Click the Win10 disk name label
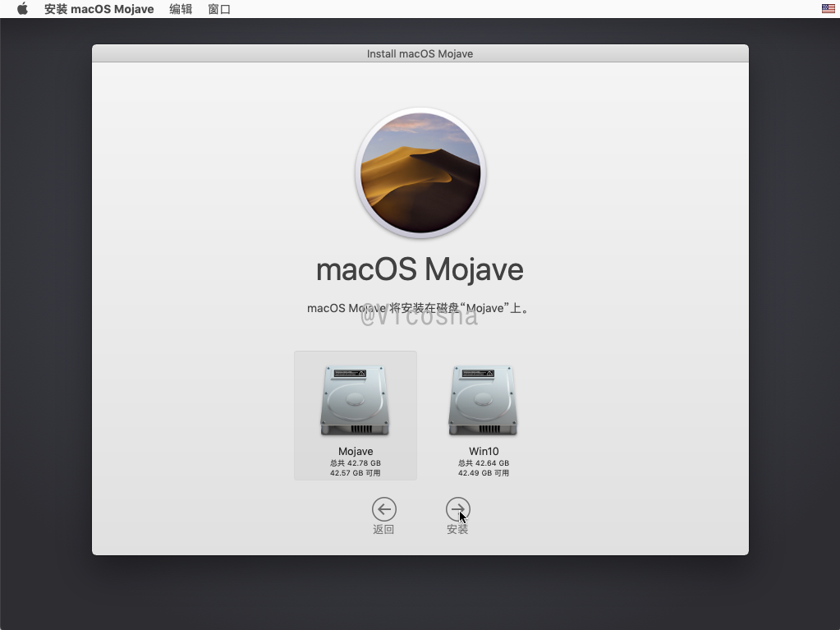 [x=484, y=451]
